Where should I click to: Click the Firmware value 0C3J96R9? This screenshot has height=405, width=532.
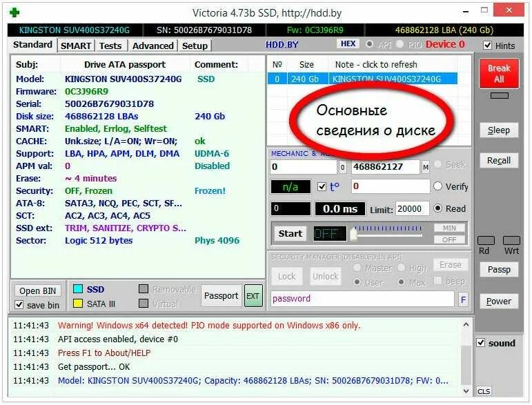pyautogui.click(x=86, y=92)
